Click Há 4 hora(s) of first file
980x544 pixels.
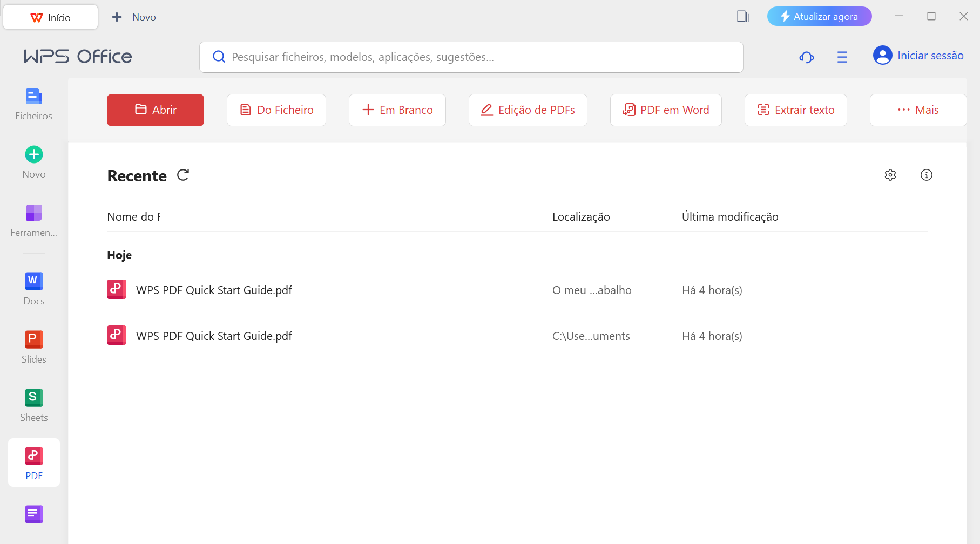[x=712, y=290]
